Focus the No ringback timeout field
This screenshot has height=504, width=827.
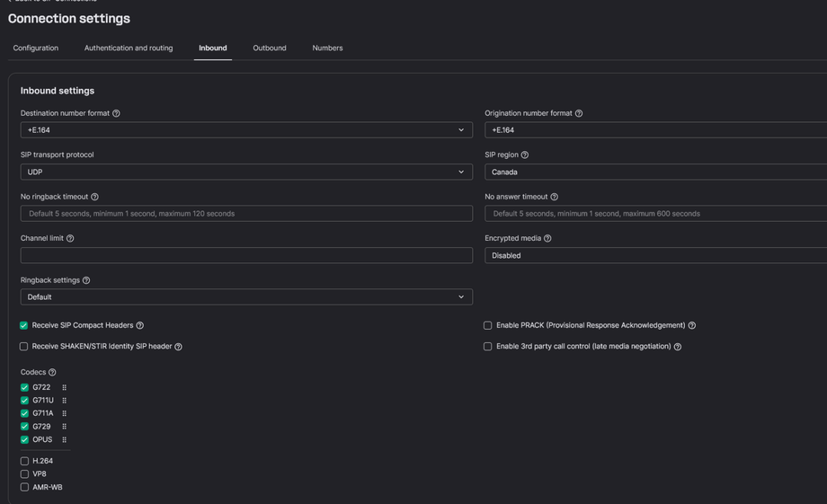(x=246, y=214)
